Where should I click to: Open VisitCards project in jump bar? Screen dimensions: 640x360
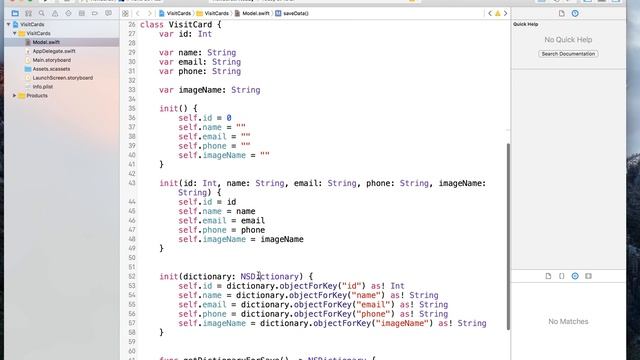coord(174,13)
